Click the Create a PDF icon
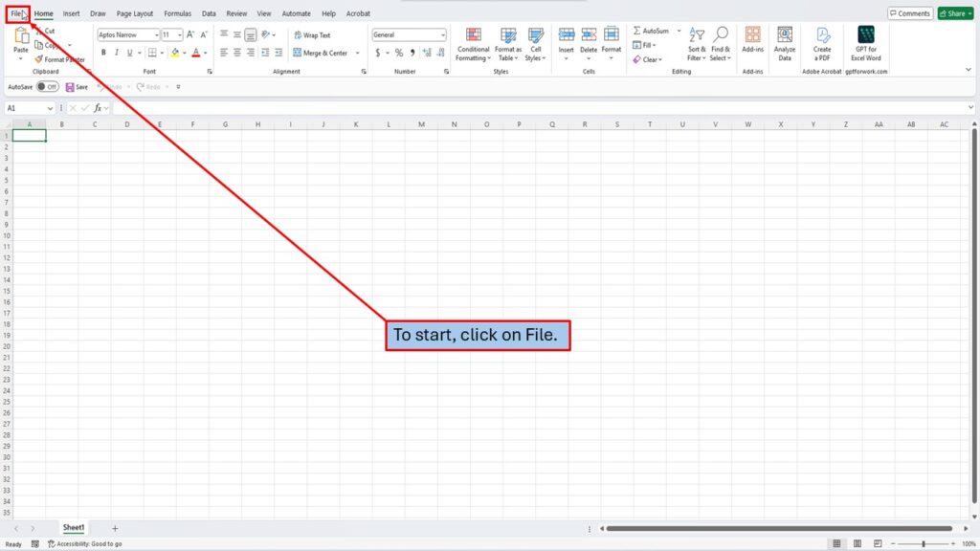Screen dimensions: 980x551 pos(822,44)
